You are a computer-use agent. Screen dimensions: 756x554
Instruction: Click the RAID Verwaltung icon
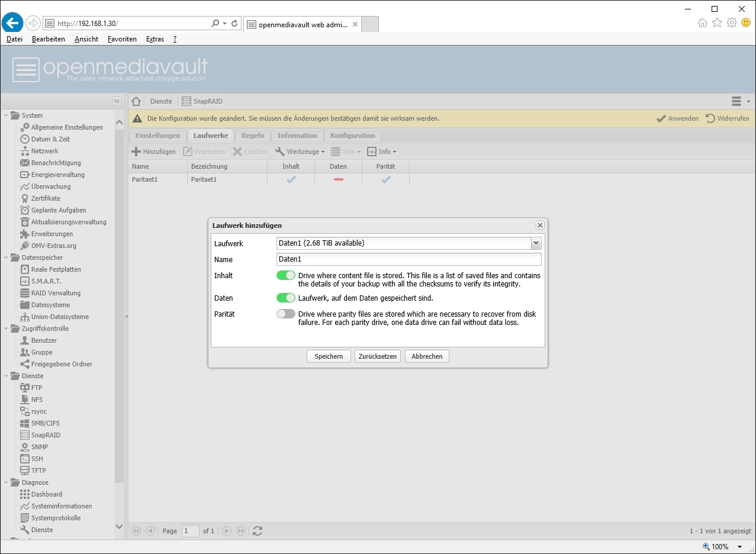pos(25,293)
